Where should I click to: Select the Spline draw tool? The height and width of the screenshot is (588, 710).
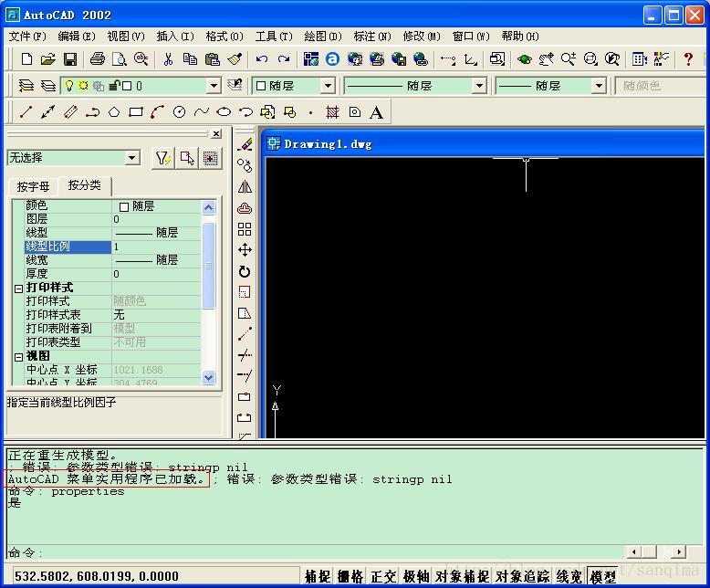coord(202,112)
